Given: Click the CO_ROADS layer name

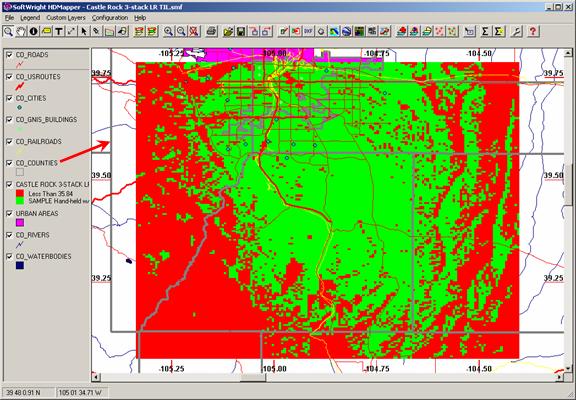Looking at the screenshot, I should click(x=32, y=55).
